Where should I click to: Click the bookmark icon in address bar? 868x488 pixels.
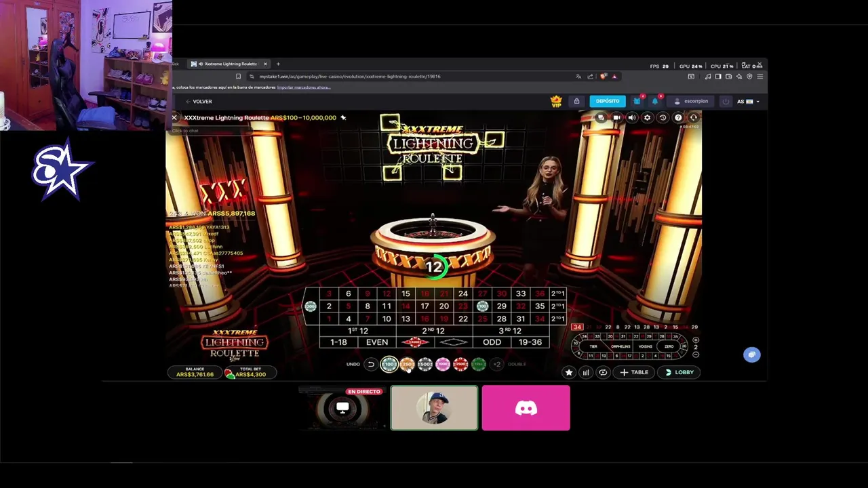tap(238, 77)
